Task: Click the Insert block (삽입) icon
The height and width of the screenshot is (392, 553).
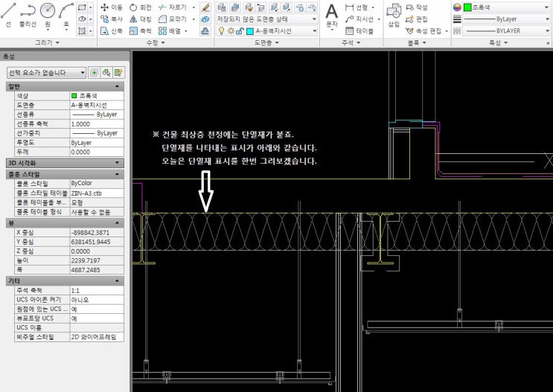Action: click(x=394, y=15)
